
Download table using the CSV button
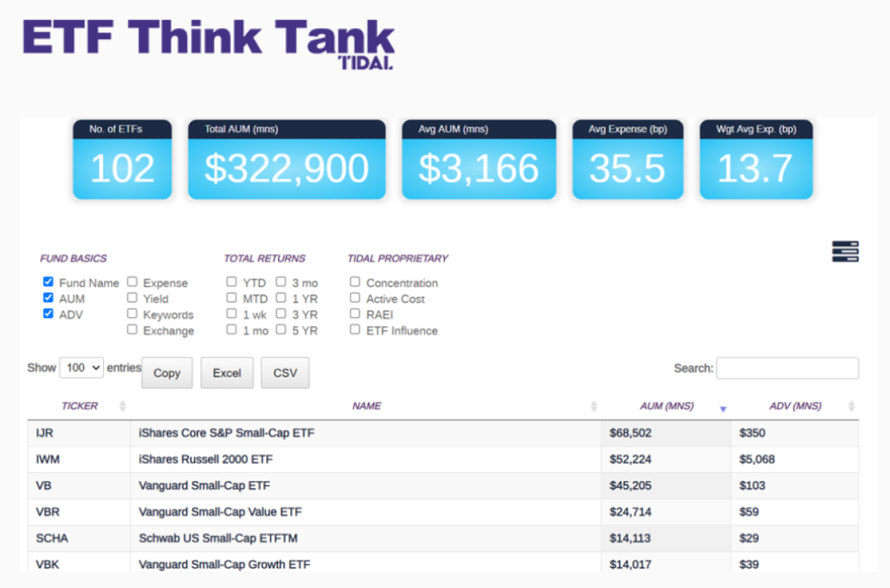(x=285, y=373)
